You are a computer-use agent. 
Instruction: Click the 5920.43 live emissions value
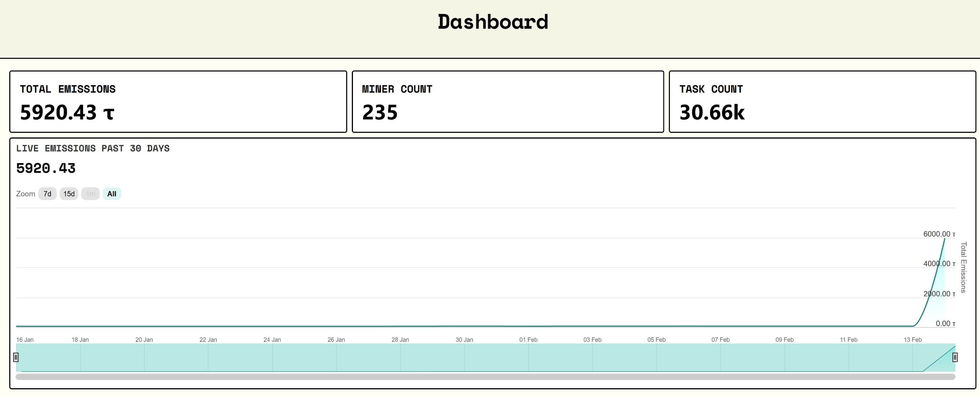coord(46,168)
